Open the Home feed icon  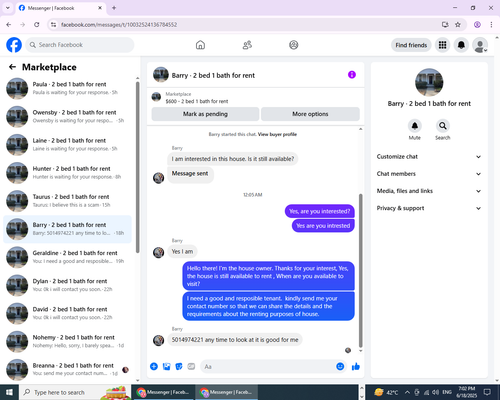coord(200,45)
